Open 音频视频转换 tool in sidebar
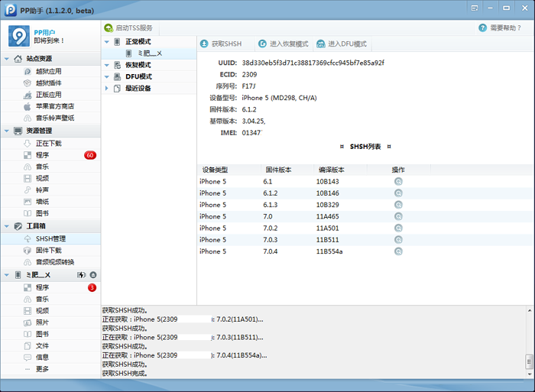This screenshot has width=535, height=392. [x=56, y=262]
